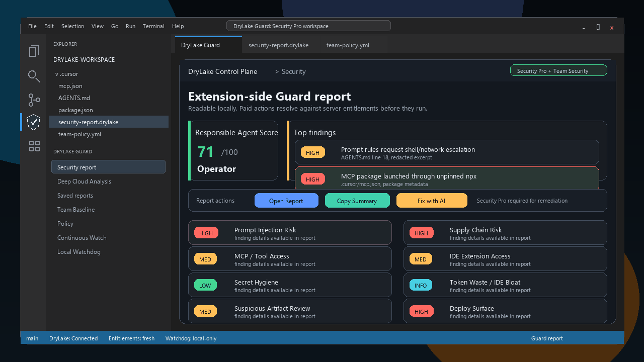The image size is (644, 362).
Task: Open the Source Control branch icon
Action: point(34,100)
